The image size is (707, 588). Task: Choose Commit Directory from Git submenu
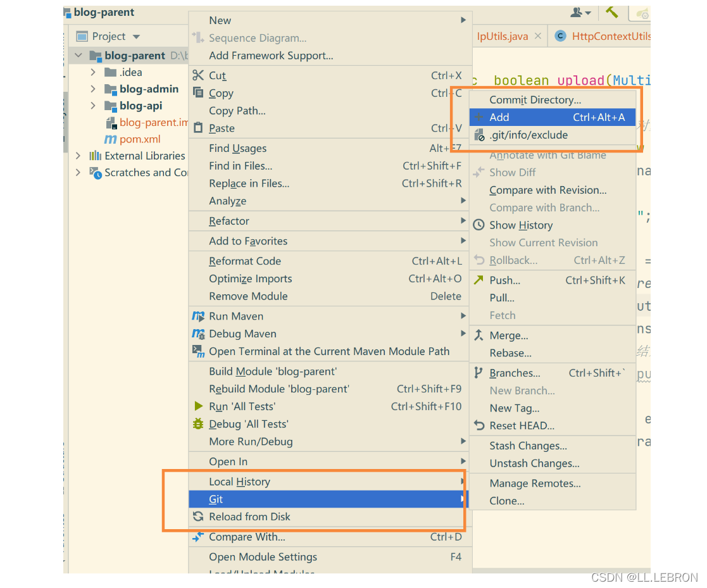pyautogui.click(x=535, y=100)
